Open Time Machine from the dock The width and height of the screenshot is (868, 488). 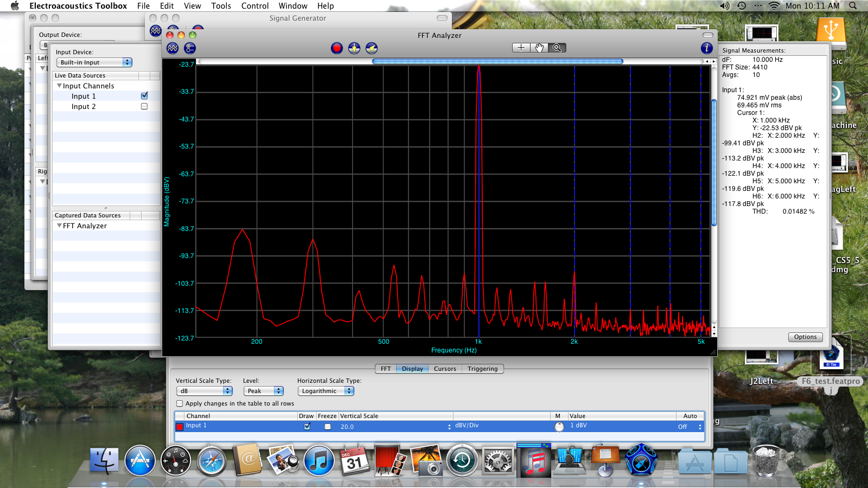[x=462, y=461]
